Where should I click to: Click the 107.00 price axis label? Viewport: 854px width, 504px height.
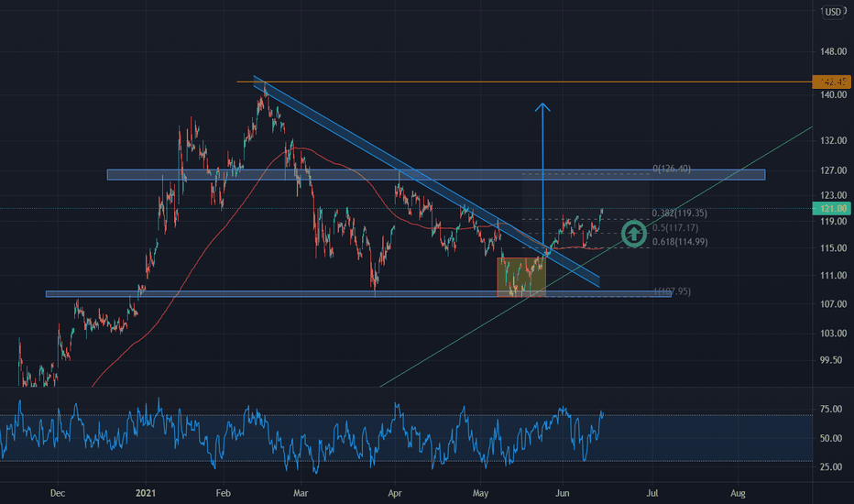coord(833,304)
